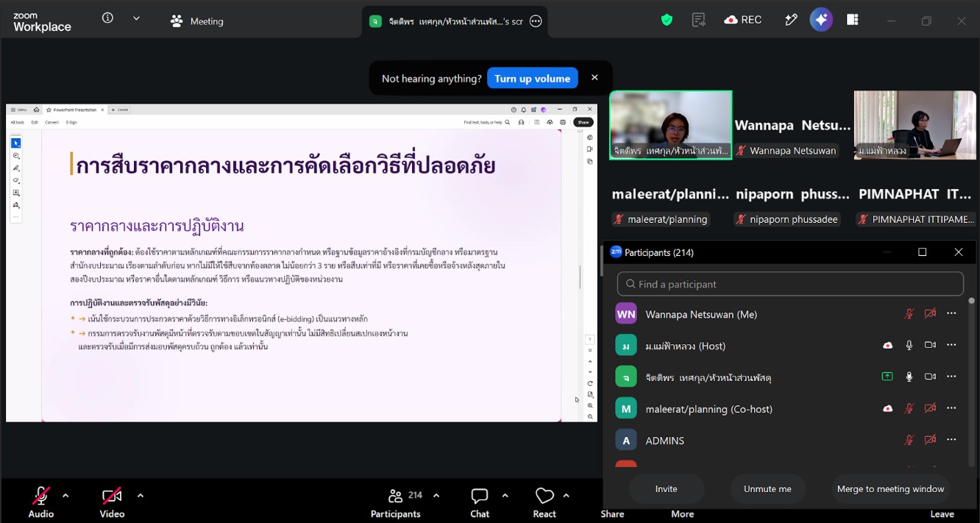Select the stamp/sign tool in shared Acrobat

coord(16,205)
